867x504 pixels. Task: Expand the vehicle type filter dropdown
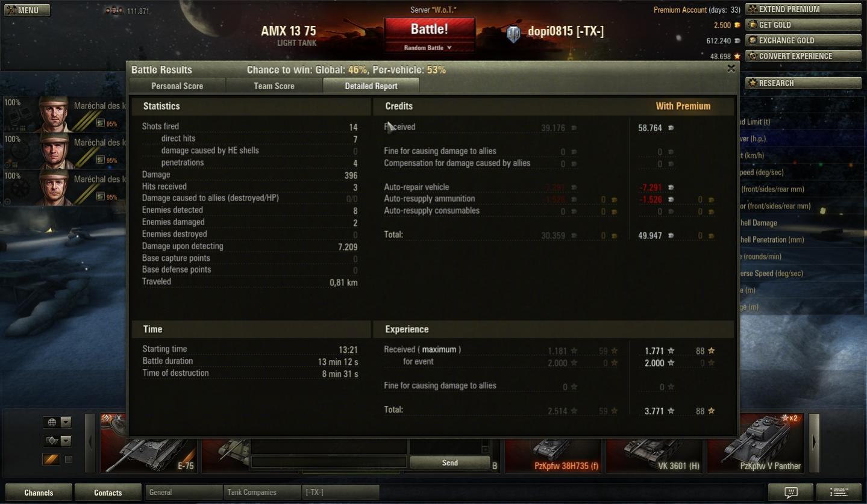(x=57, y=441)
